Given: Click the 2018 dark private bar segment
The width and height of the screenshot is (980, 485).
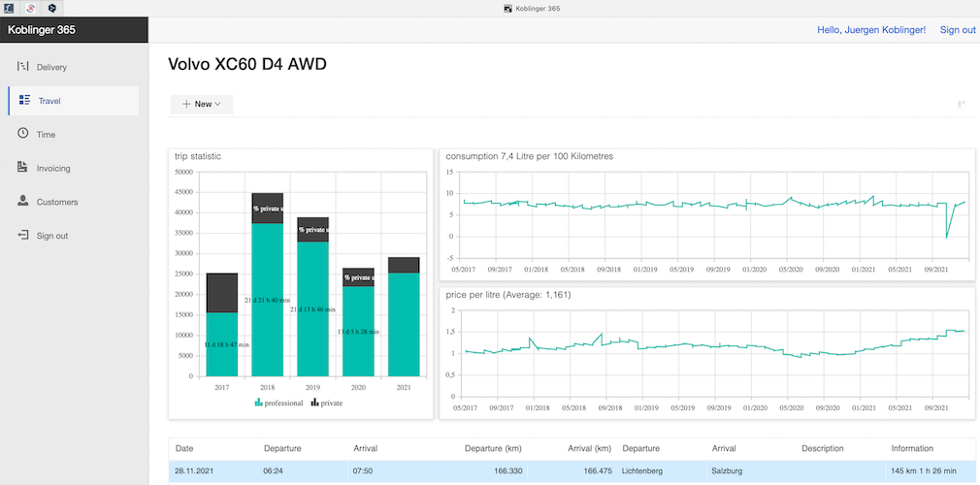Looking at the screenshot, I should pos(268,209).
